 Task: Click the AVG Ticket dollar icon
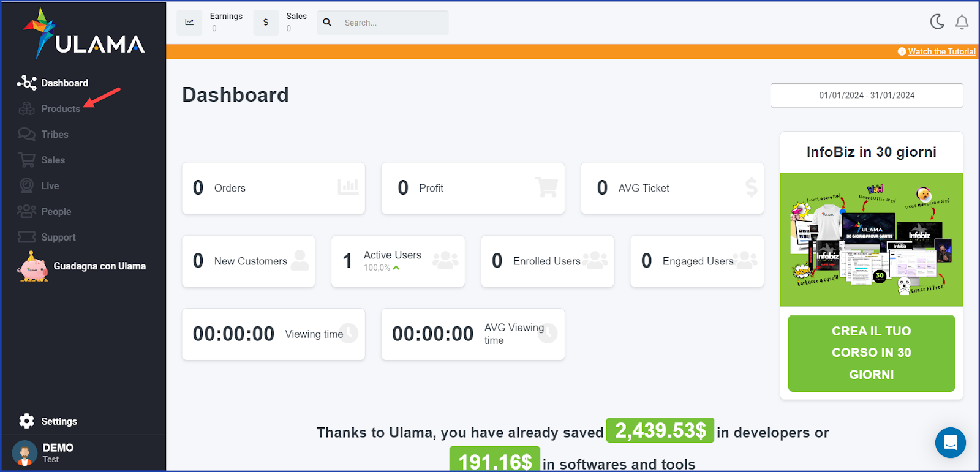752,187
